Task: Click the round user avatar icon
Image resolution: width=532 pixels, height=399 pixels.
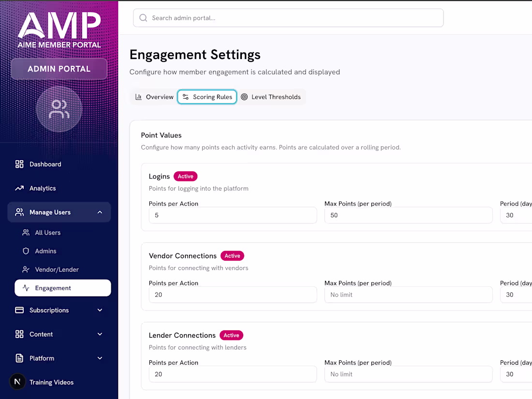Action: 59,109
